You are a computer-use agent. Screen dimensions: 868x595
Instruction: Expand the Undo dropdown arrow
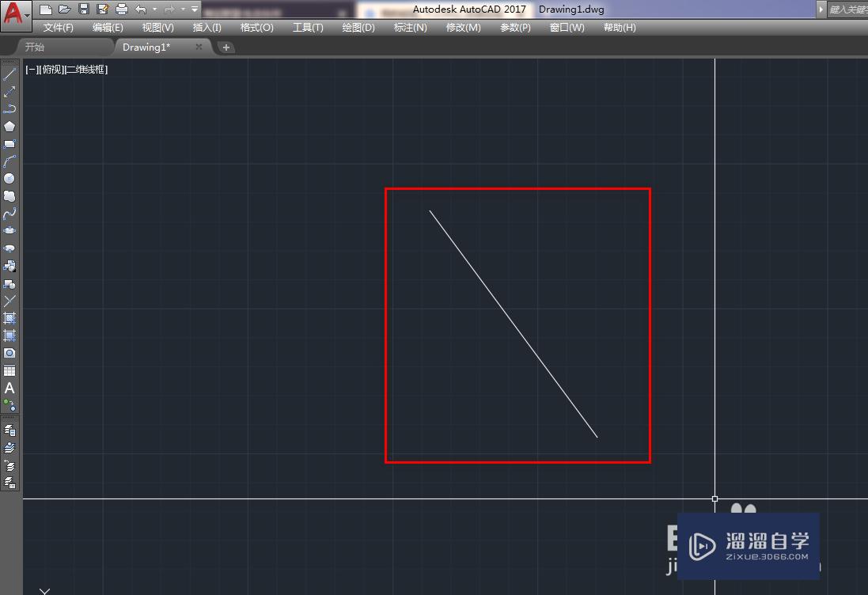click(x=154, y=9)
